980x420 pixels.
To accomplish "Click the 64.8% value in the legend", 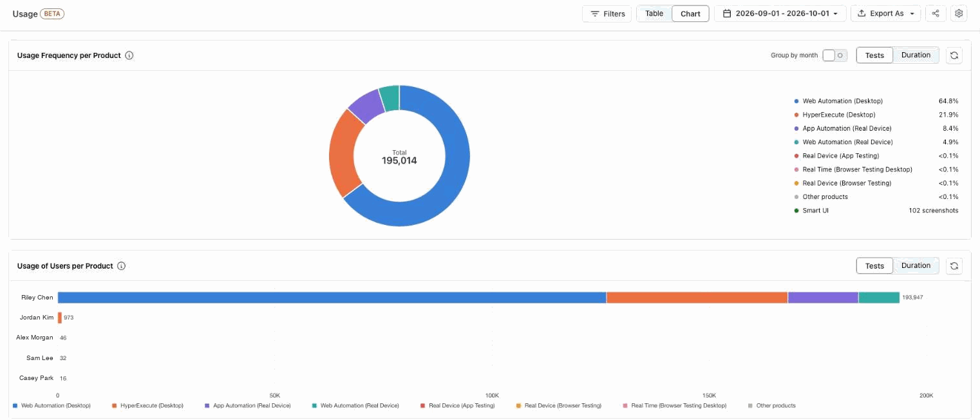I will pyautogui.click(x=948, y=101).
